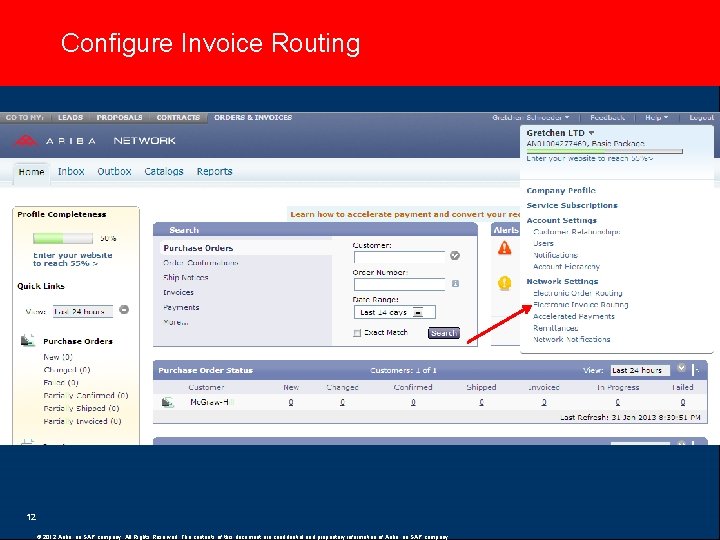Open Remittances menu entry
This screenshot has width=720, height=540.
pos(556,328)
